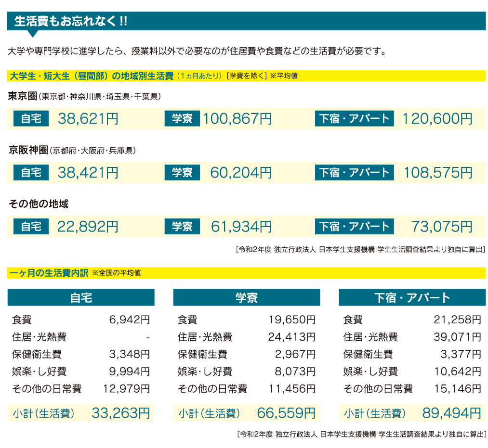Select the 自宅 label in the 東京圏 row
Image resolution: width=488 pixels, height=448 pixels.
[31, 119]
